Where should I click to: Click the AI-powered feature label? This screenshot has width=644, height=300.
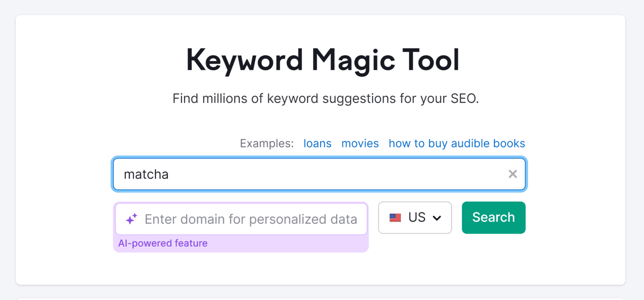point(163,243)
